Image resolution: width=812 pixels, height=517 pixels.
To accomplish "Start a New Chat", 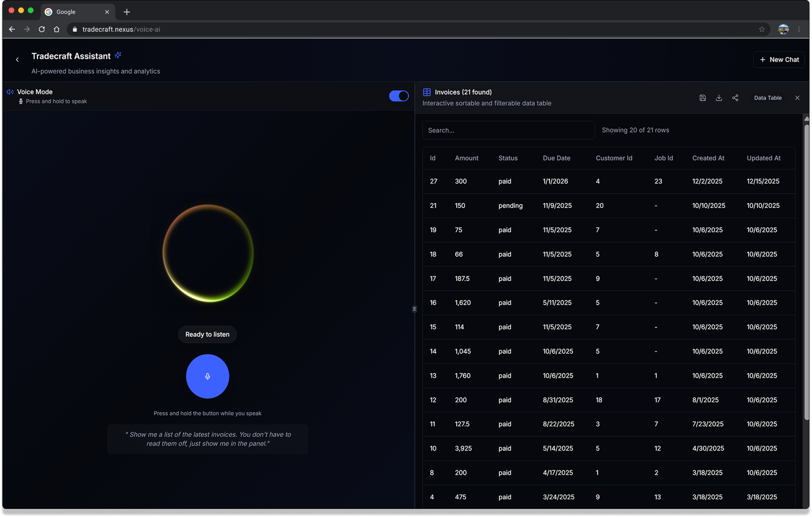I will point(779,59).
